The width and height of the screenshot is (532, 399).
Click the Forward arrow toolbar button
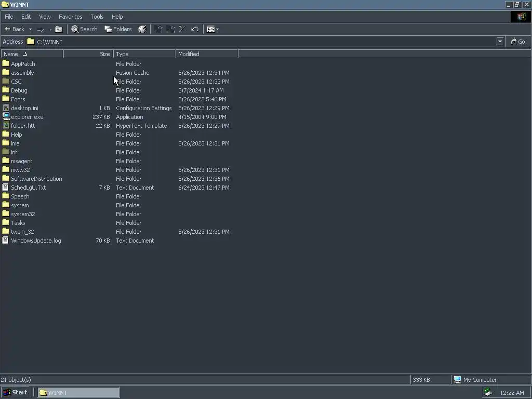[x=41, y=30]
